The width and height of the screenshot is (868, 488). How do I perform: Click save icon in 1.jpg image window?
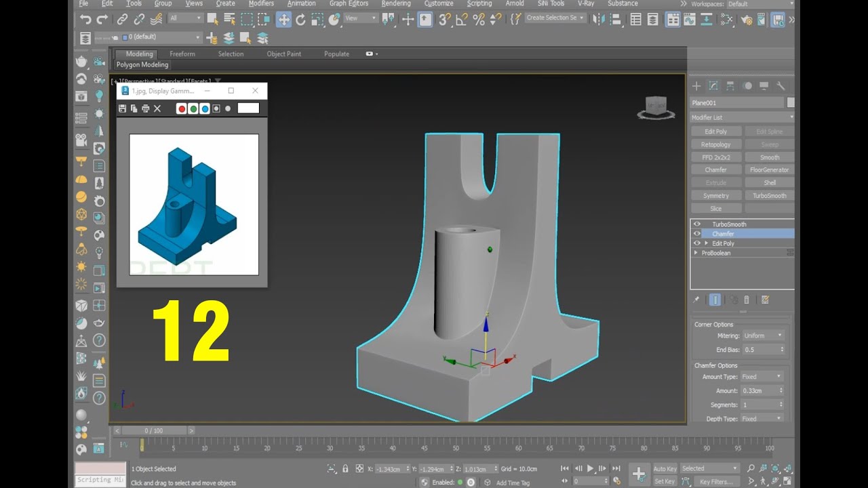[x=122, y=108]
